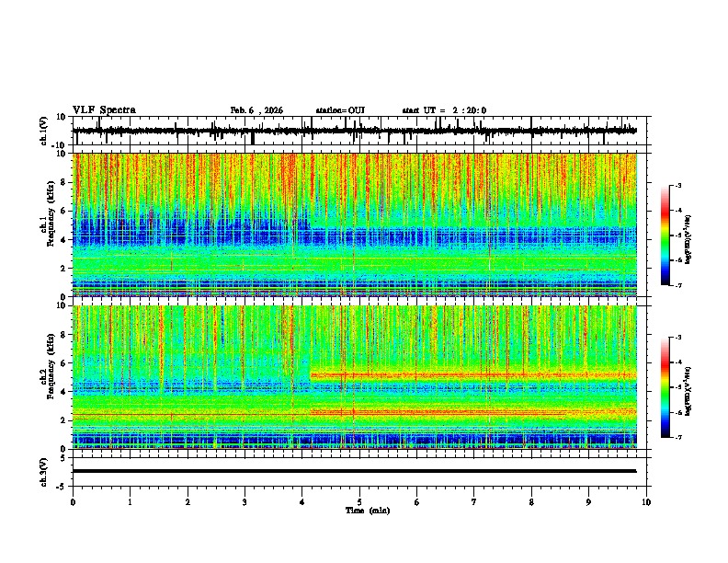Click the time-axis tick label "5"
The image size is (728, 563).
pyautogui.click(x=359, y=502)
